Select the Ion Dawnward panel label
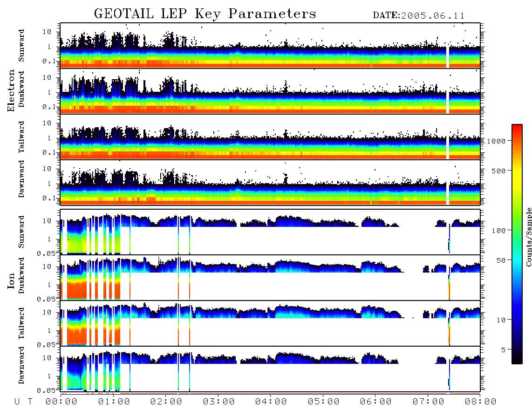 [x=21, y=365]
